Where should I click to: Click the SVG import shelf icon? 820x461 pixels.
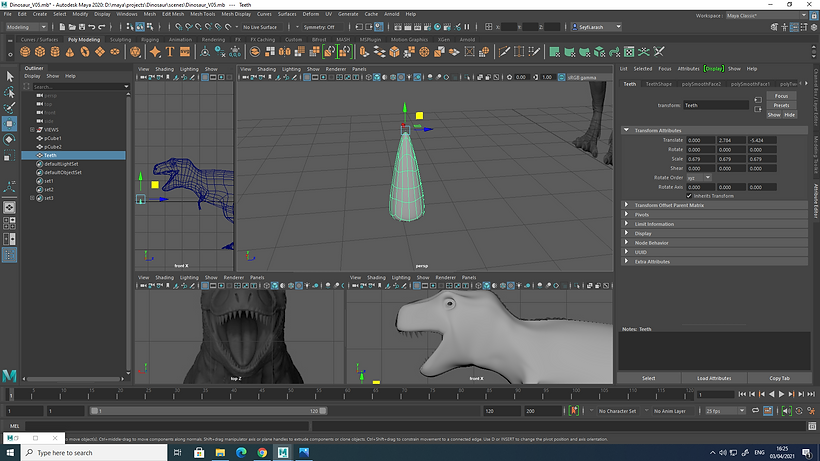[x=185, y=52]
